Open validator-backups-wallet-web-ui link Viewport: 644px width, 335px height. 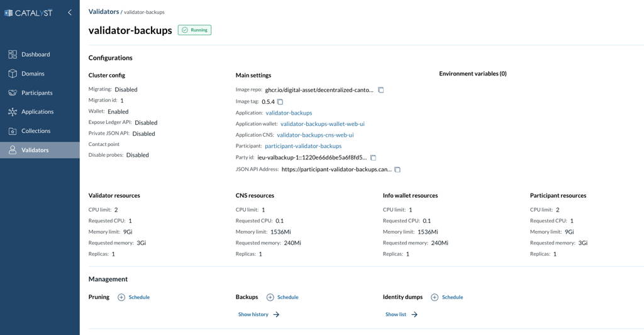point(322,124)
